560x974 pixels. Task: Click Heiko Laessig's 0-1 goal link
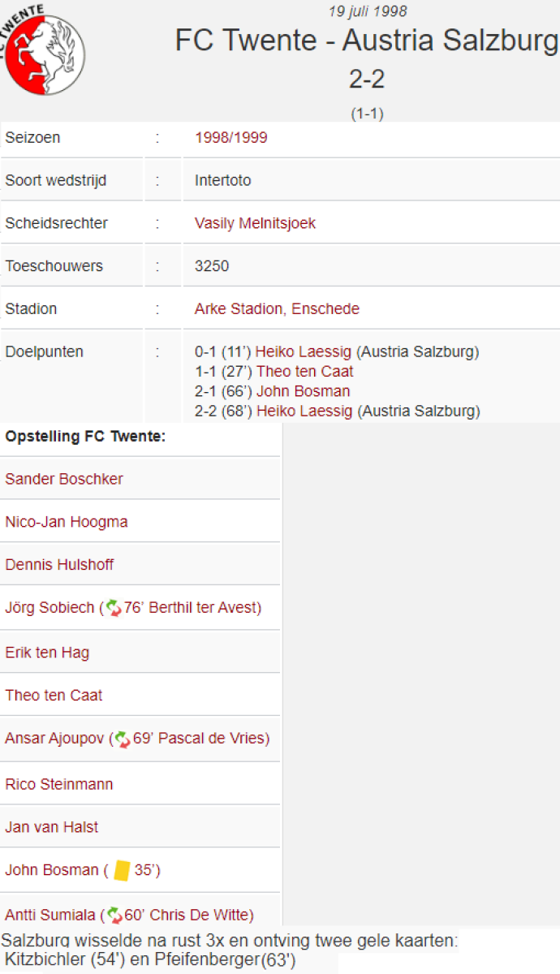point(304,352)
